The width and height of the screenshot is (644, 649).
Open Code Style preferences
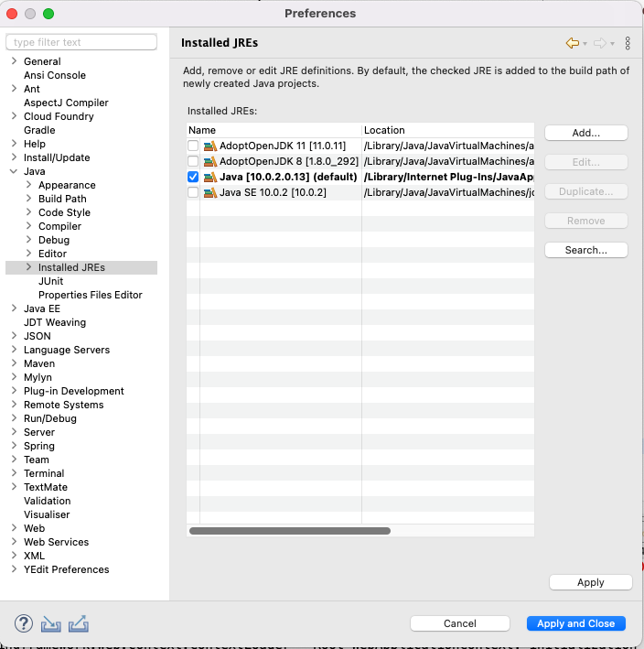64,212
